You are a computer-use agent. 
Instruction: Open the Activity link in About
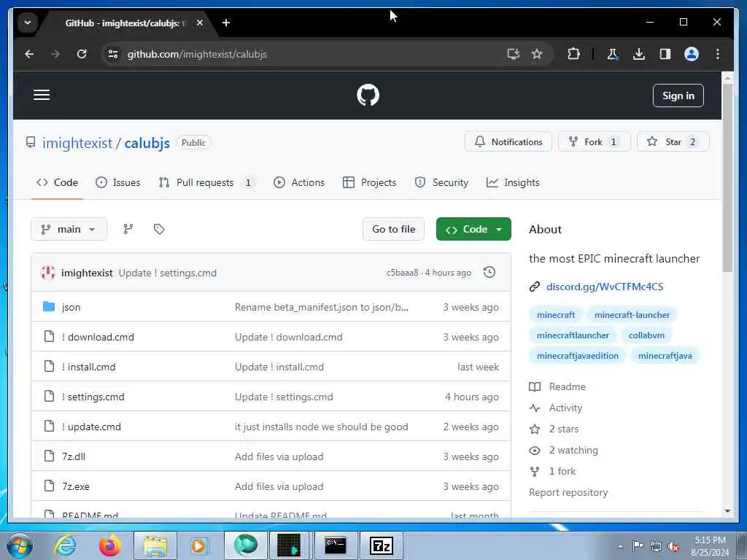coord(565,408)
